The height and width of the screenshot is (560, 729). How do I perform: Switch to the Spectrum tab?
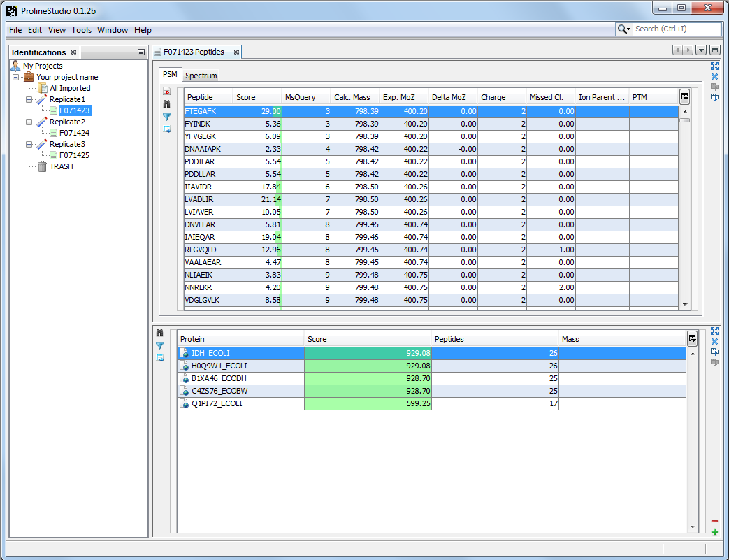click(x=201, y=76)
